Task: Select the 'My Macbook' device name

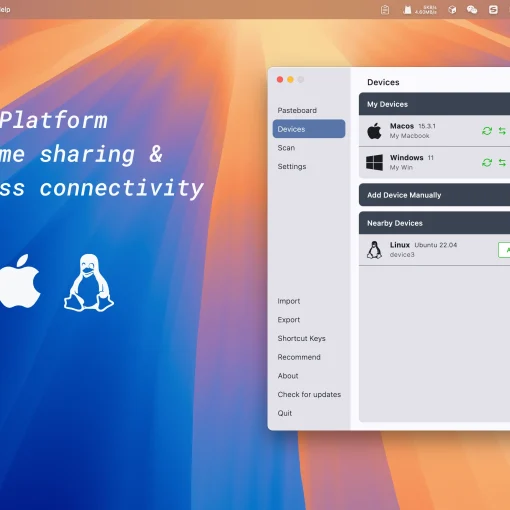Action: pos(409,136)
